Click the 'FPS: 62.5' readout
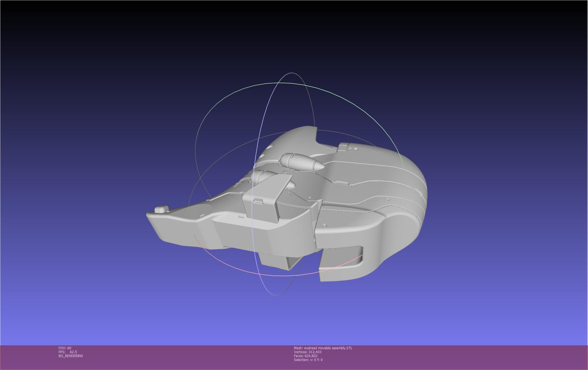Image resolution: width=588 pixels, height=370 pixels. 68,352
